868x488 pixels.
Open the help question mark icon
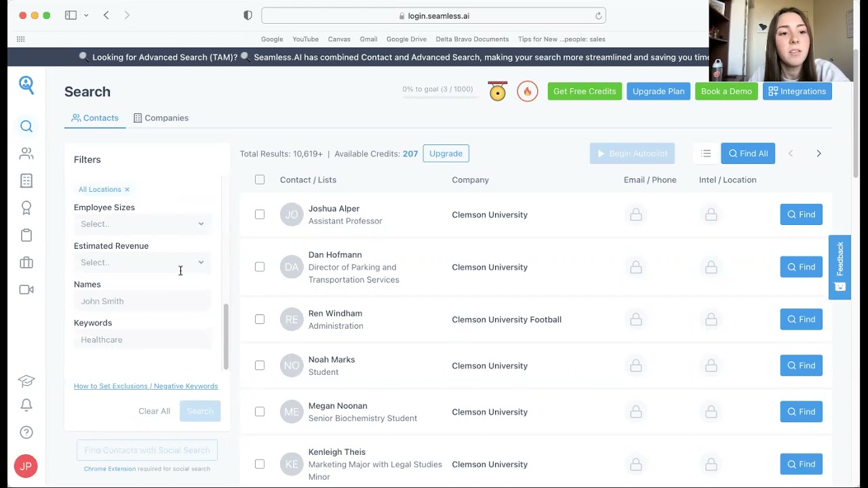26,432
